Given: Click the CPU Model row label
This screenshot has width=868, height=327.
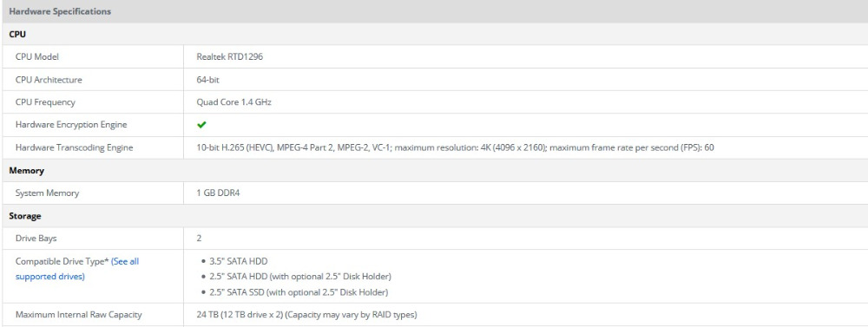Looking at the screenshot, I should (37, 56).
